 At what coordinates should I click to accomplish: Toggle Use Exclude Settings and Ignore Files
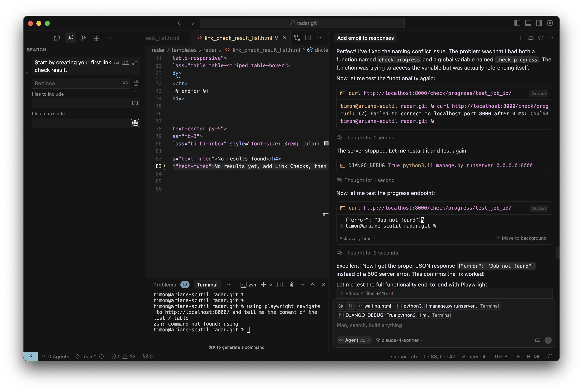point(135,123)
